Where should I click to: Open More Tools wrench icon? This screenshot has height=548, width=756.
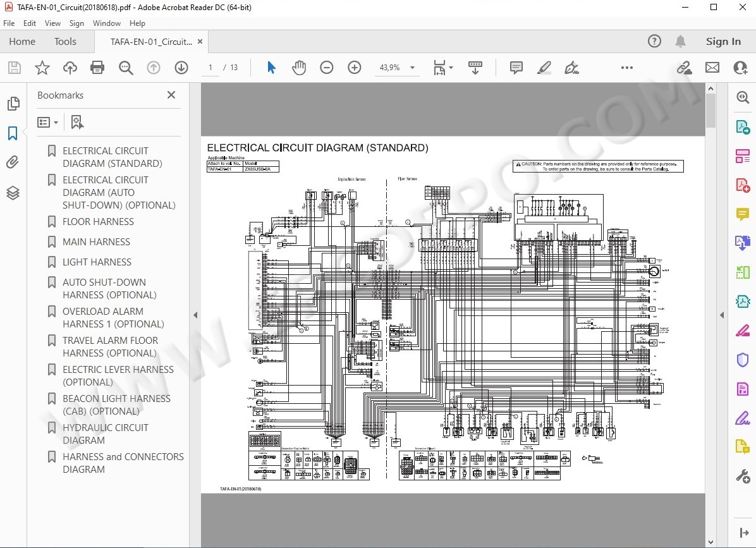743,476
